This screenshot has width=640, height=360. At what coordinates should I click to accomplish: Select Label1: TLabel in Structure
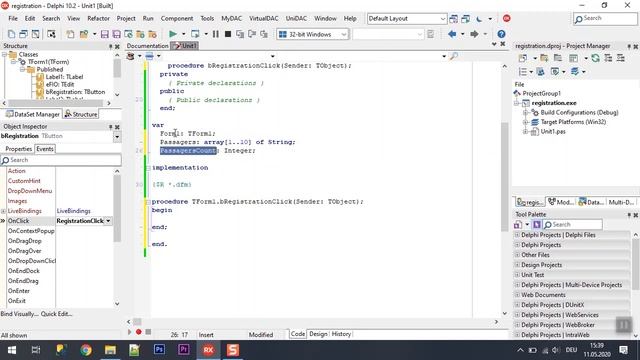pos(64,77)
